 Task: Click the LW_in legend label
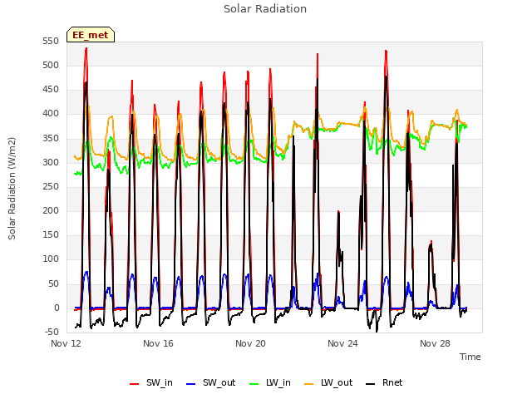[278, 383]
